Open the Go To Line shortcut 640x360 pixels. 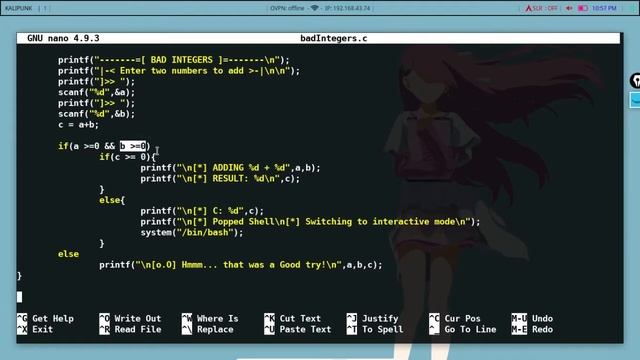click(x=462, y=329)
